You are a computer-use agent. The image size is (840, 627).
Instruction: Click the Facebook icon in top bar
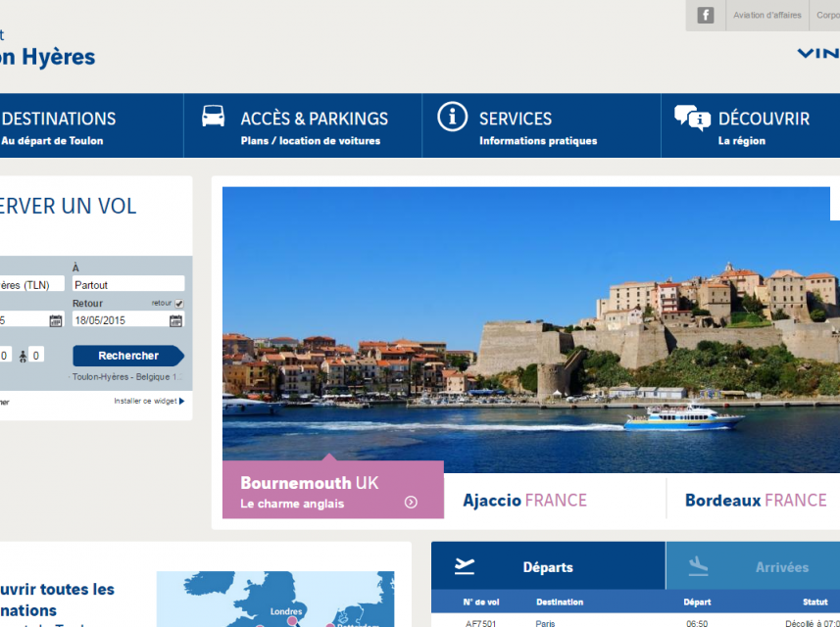pyautogui.click(x=706, y=15)
